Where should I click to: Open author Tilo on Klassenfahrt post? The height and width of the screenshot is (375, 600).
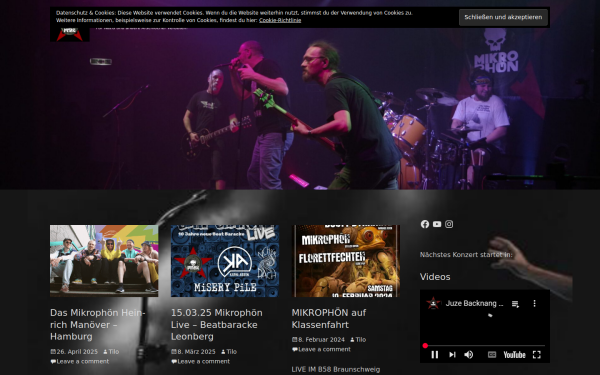point(361,340)
